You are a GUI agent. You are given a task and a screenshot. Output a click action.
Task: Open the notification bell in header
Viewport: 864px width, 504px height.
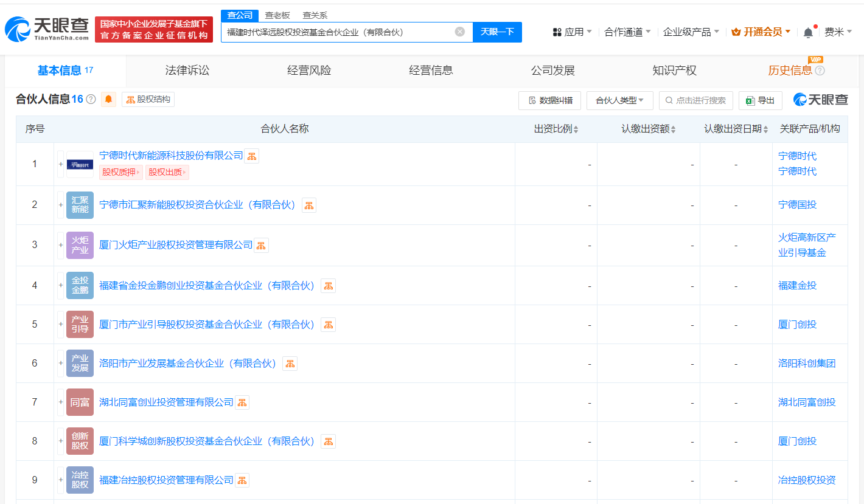pyautogui.click(x=808, y=32)
